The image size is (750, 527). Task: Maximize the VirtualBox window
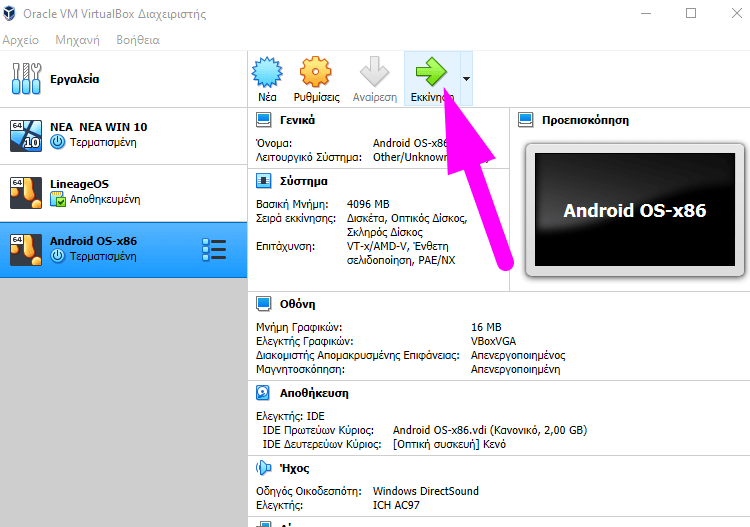coord(691,13)
